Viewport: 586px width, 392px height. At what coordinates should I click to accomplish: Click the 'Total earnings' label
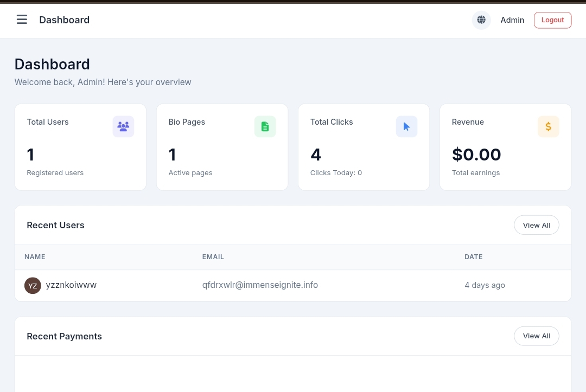[x=476, y=173]
